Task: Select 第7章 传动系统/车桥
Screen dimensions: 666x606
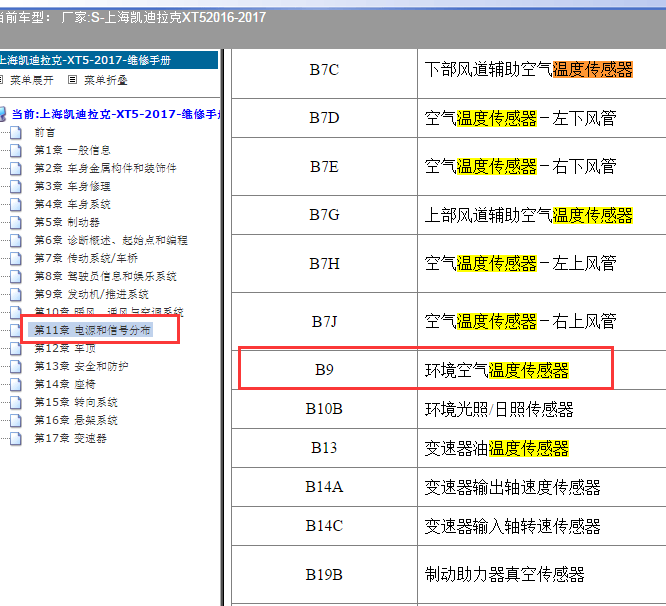Action: 86,258
